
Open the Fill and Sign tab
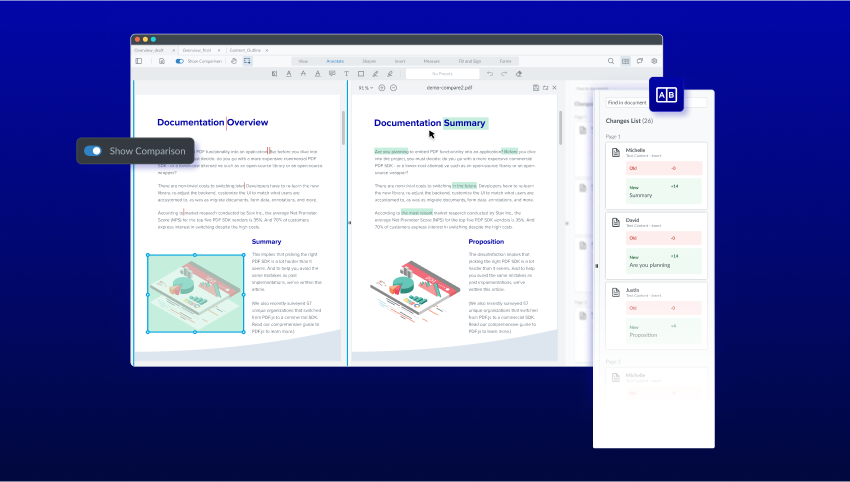click(469, 61)
